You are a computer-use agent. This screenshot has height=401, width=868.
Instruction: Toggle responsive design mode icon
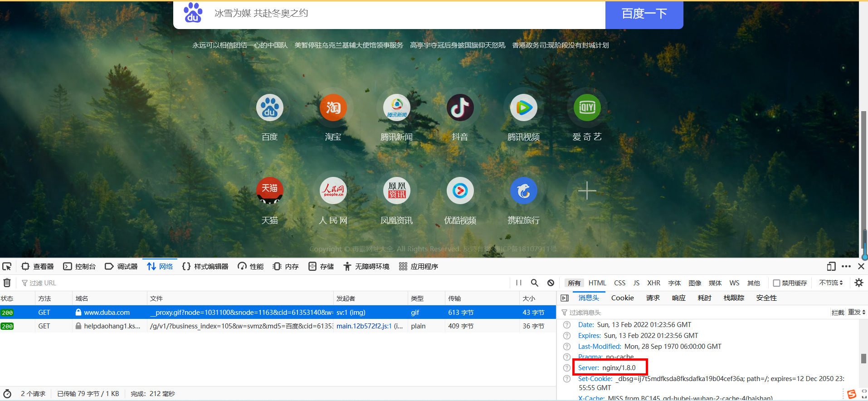(x=831, y=266)
